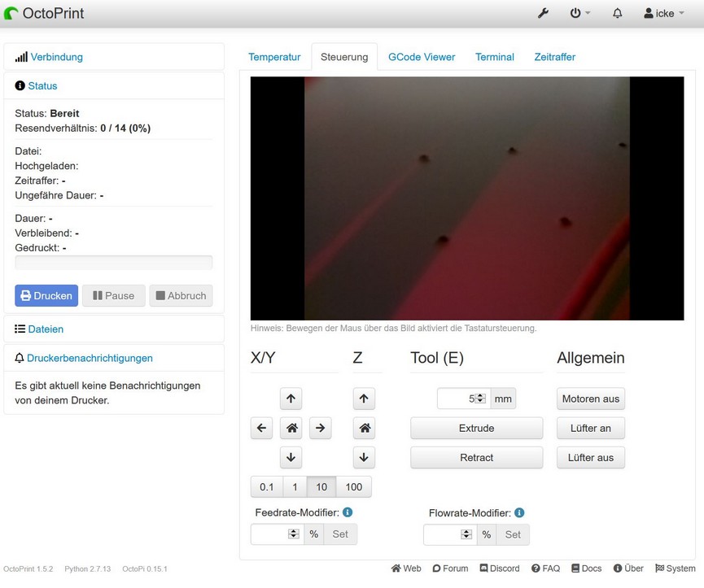The width and height of the screenshot is (704, 588).
Task: Open settings via the wrench icon
Action: 543,14
